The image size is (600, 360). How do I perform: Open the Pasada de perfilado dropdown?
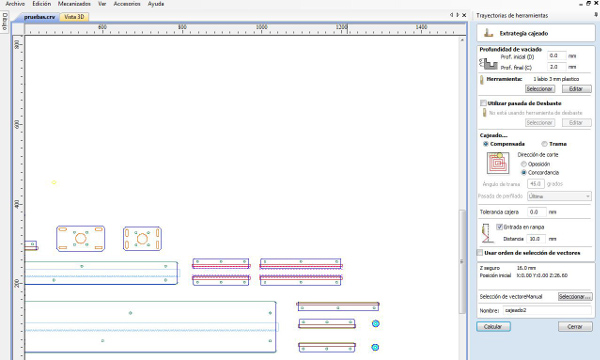point(559,196)
